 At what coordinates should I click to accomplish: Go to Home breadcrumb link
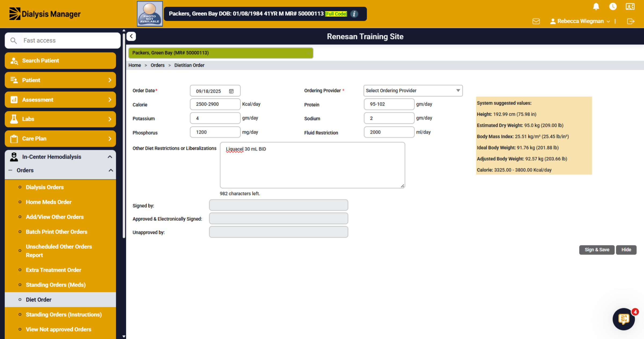(x=134, y=65)
